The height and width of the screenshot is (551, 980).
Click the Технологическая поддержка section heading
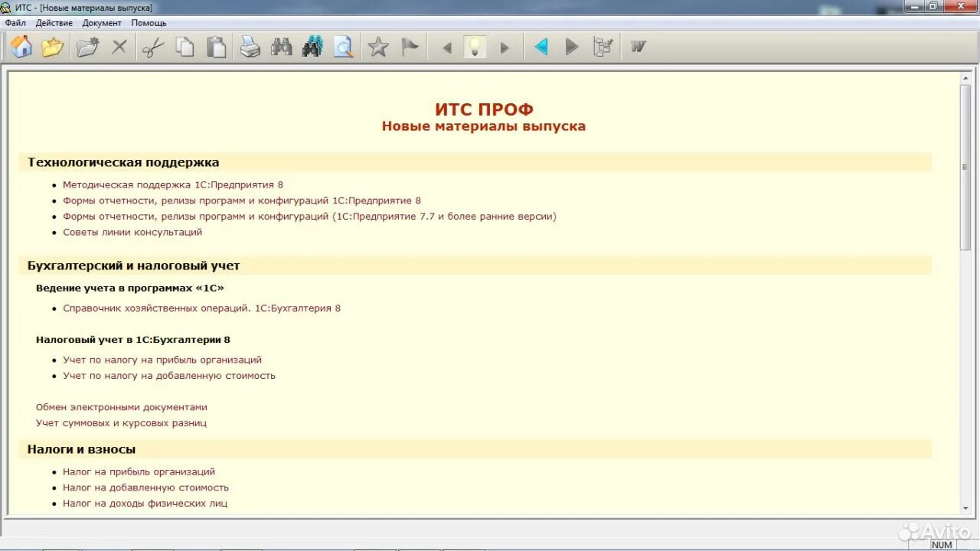123,162
